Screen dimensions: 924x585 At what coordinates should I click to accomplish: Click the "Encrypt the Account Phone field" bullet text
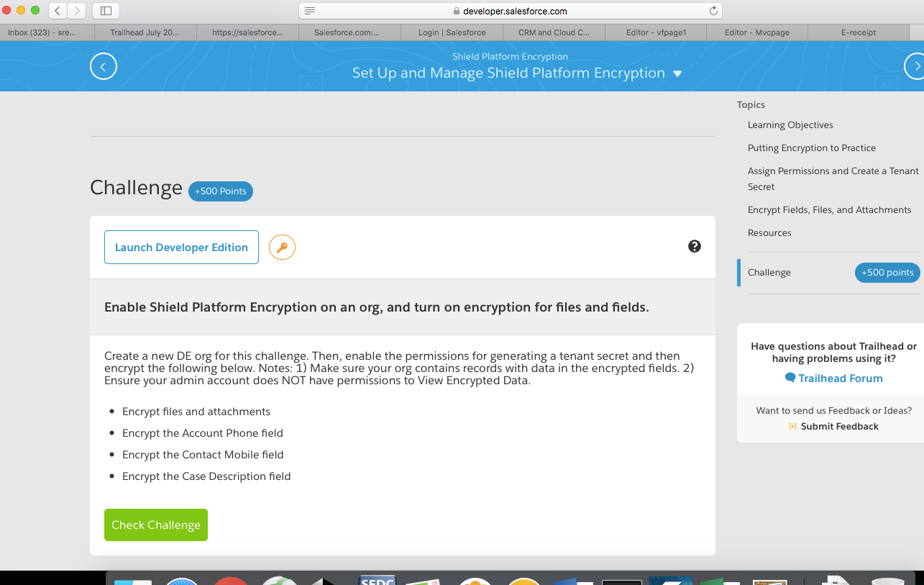click(x=203, y=433)
